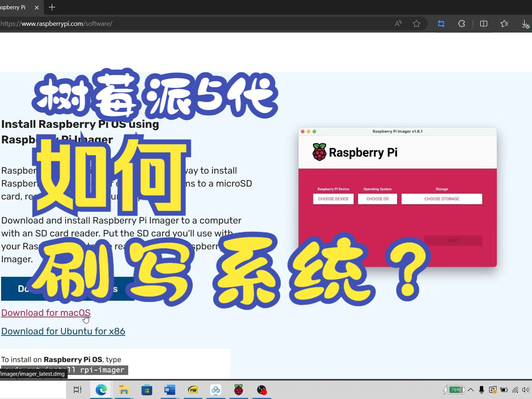The image size is (532, 399).
Task: Click the battery status tray icon
Action: (504, 390)
